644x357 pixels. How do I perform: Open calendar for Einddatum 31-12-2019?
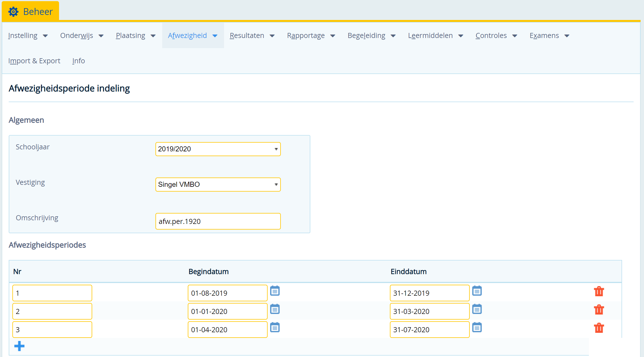477,291
